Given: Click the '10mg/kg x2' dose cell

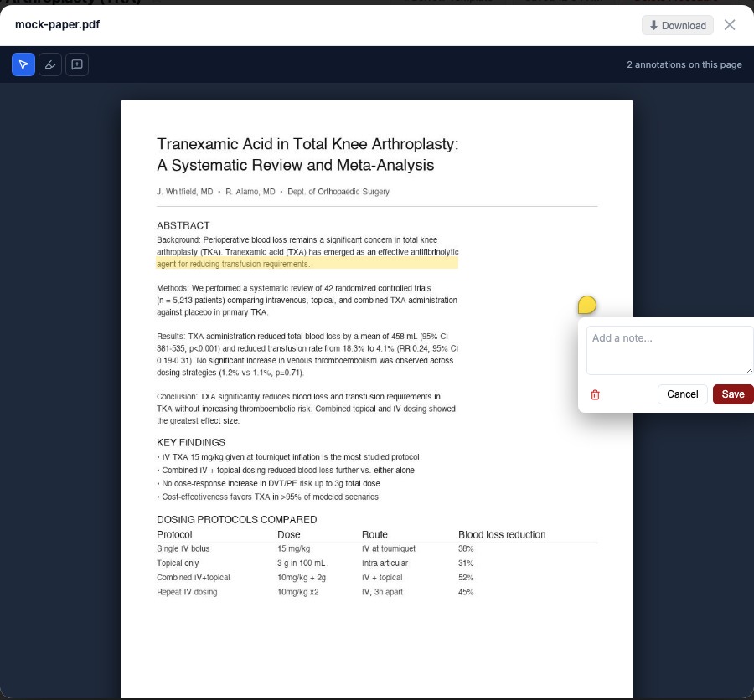Looking at the screenshot, I should click(298, 592).
